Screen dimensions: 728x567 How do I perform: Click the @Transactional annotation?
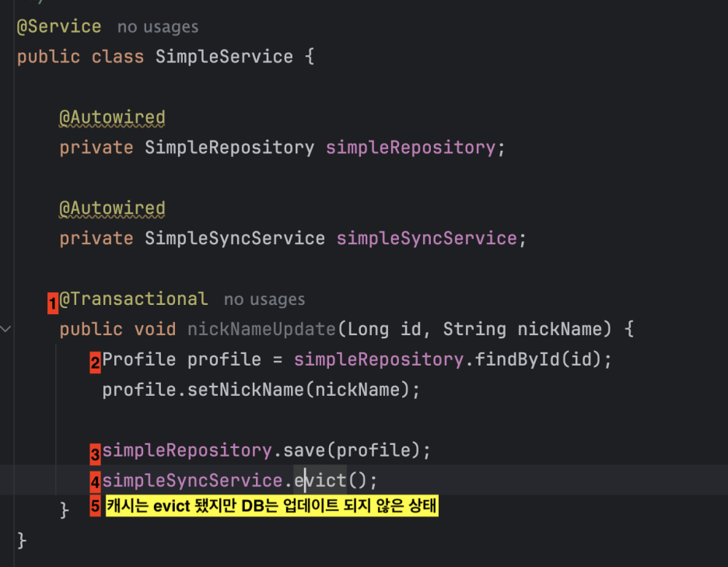(134, 299)
